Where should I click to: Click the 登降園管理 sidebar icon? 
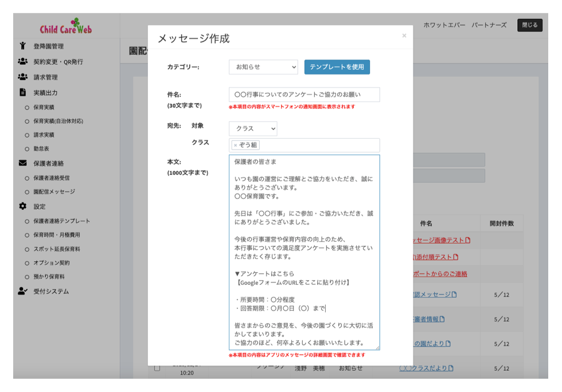tap(23, 46)
